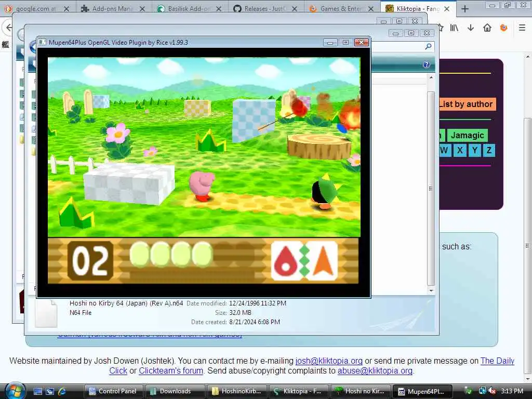Image resolution: width=532 pixels, height=399 pixels.
Task: Click the Jamagic filter button
Action: pos(467,136)
